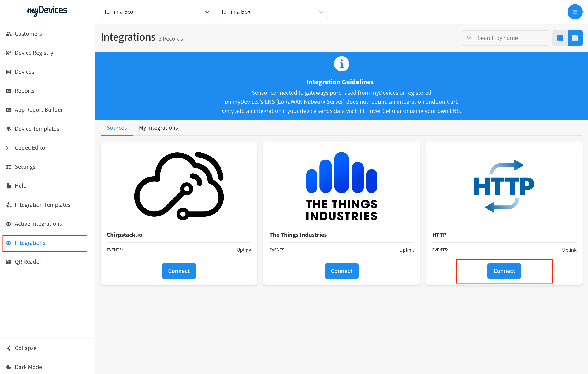Switch to the My Integrations tab
Viewport: 588px width, 374px height.
click(x=158, y=127)
